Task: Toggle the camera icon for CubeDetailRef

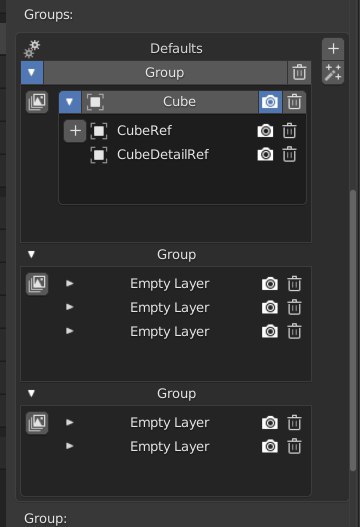Action: click(265, 155)
